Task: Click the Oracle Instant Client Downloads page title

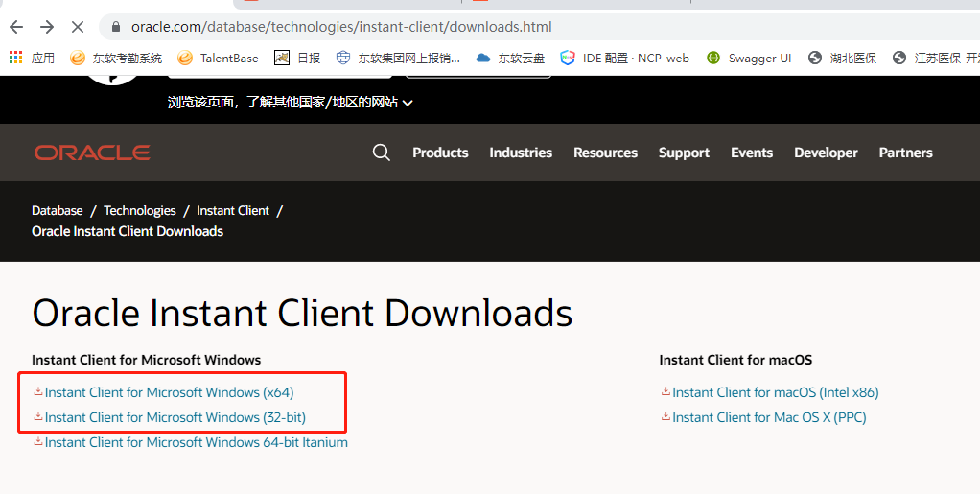Action: pos(302,313)
